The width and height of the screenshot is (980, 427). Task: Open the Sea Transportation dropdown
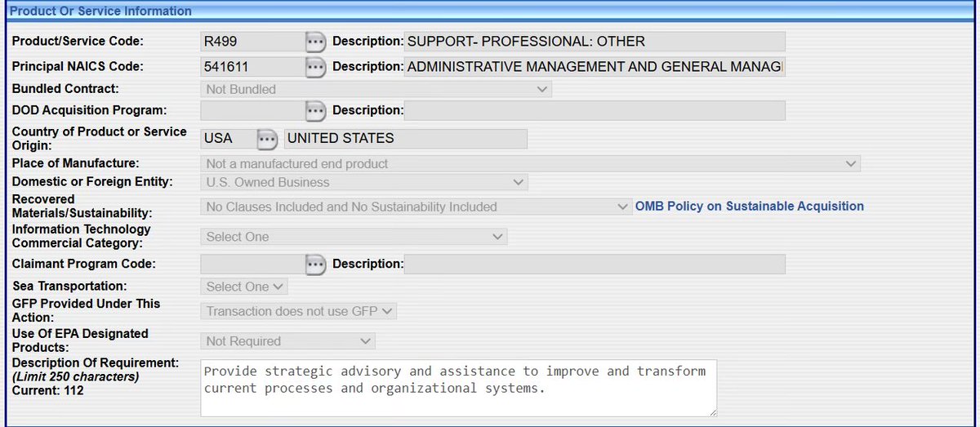[244, 287]
